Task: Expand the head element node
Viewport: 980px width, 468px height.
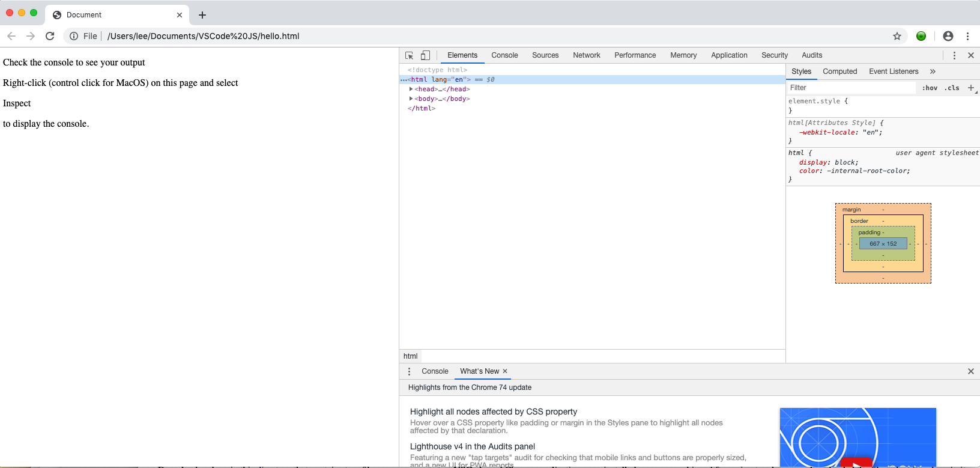Action: 411,89
